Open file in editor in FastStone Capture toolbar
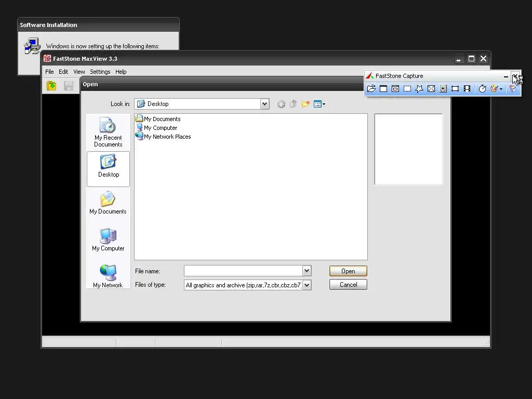Screen dimensions: 532x399 click(371, 88)
